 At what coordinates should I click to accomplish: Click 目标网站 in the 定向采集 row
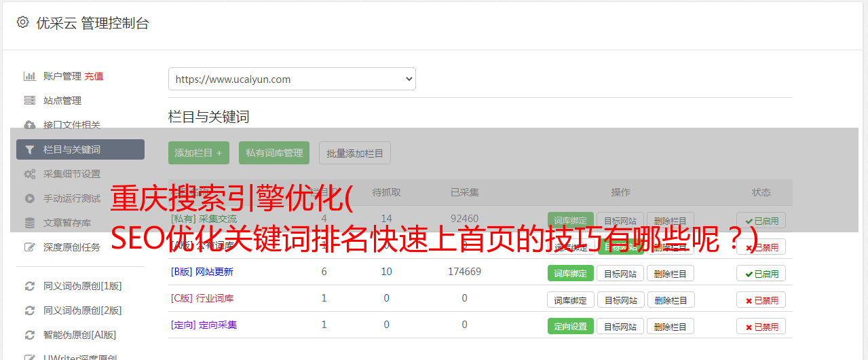(620, 326)
